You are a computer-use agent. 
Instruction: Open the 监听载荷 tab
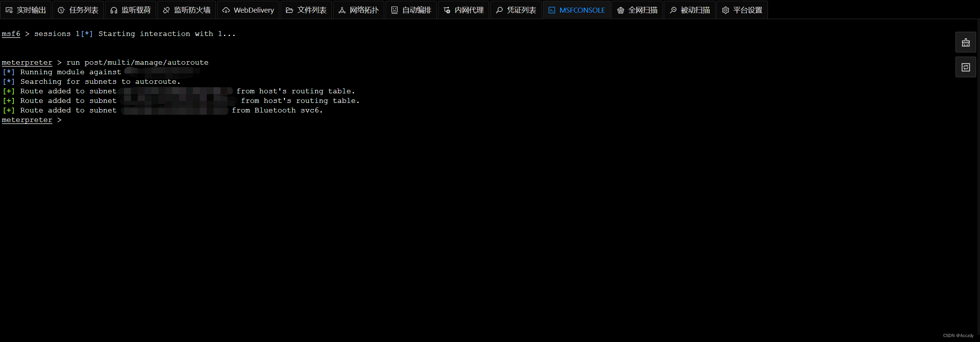point(131,10)
